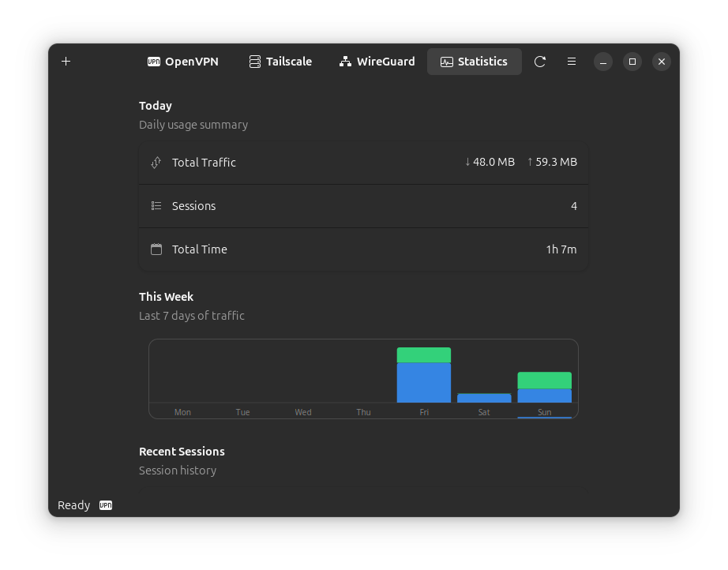Click the VPN badge in the status bar
The height and width of the screenshot is (570, 728).
pyautogui.click(x=105, y=505)
